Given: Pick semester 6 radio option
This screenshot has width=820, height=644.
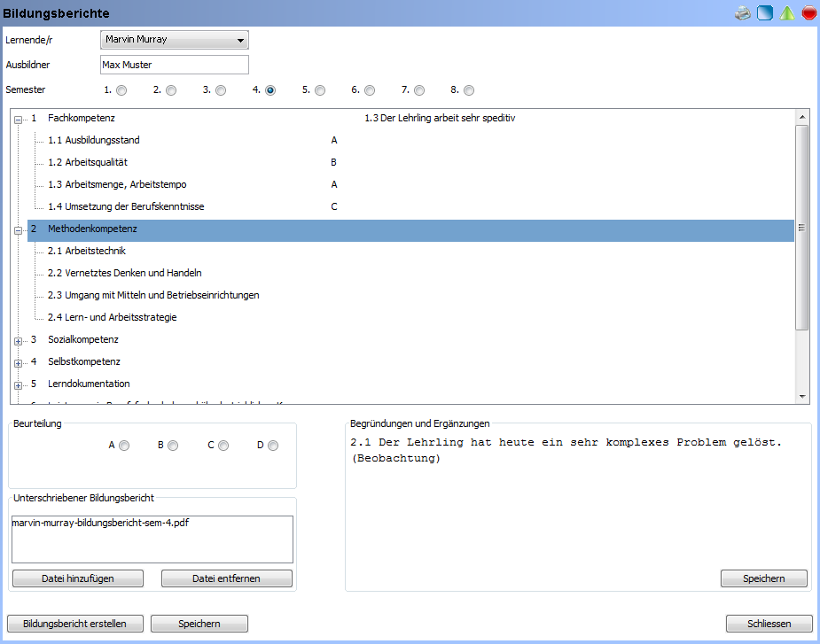Looking at the screenshot, I should click(x=370, y=90).
